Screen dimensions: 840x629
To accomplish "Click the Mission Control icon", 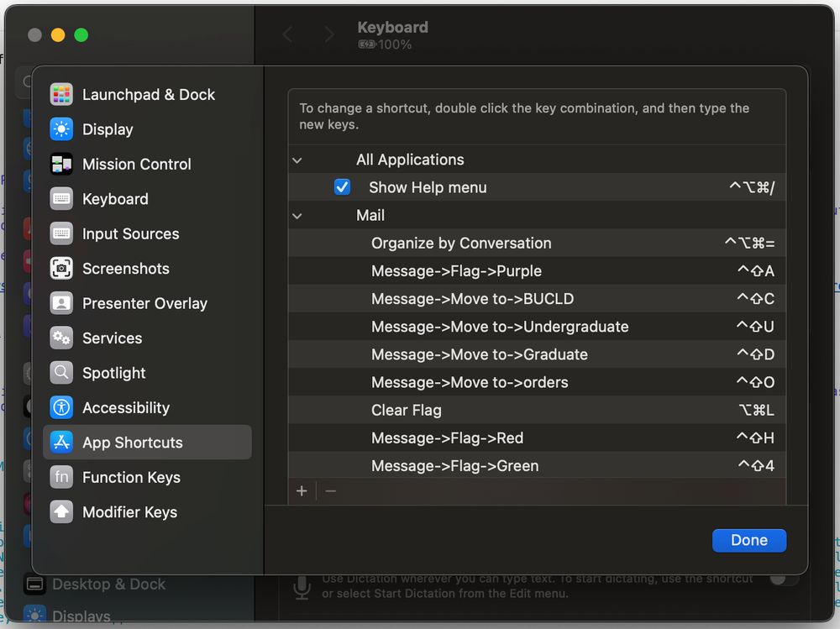I will tap(61, 164).
